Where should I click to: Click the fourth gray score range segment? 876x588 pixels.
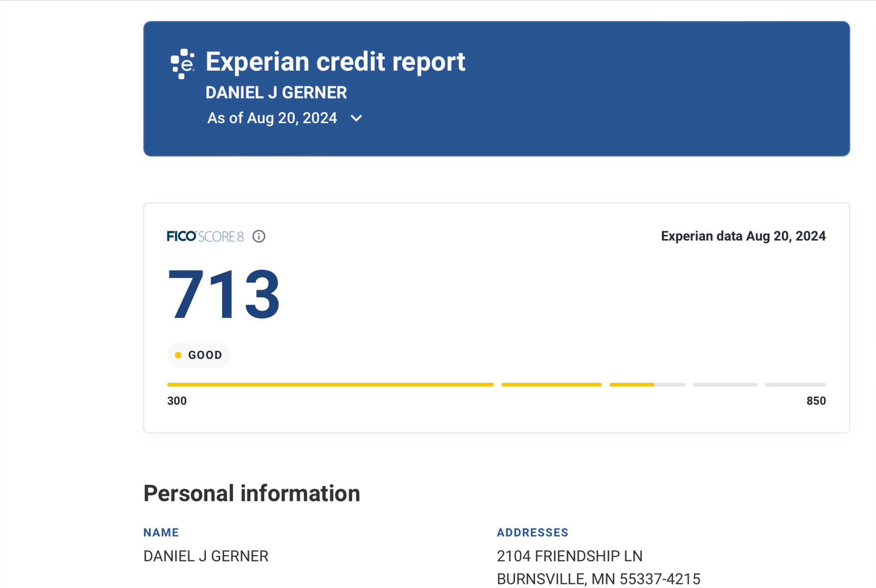click(x=725, y=385)
